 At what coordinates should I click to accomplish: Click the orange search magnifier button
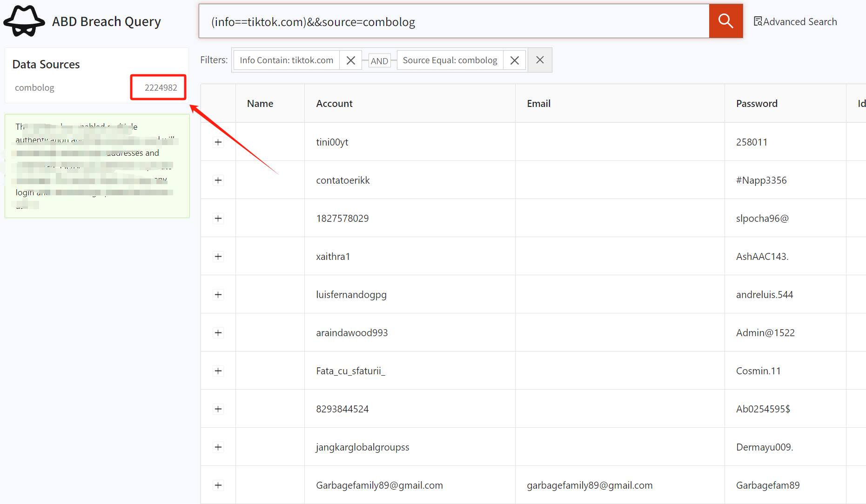pos(725,21)
